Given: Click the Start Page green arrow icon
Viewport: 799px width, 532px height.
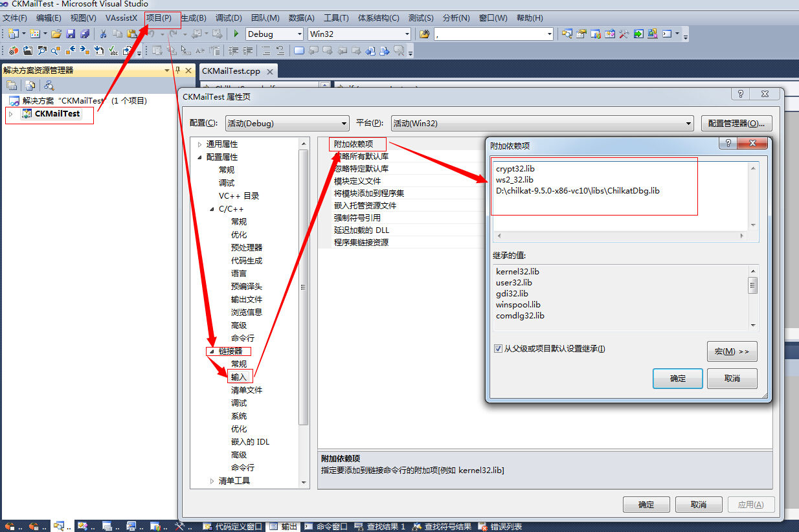Looking at the screenshot, I should [x=638, y=34].
